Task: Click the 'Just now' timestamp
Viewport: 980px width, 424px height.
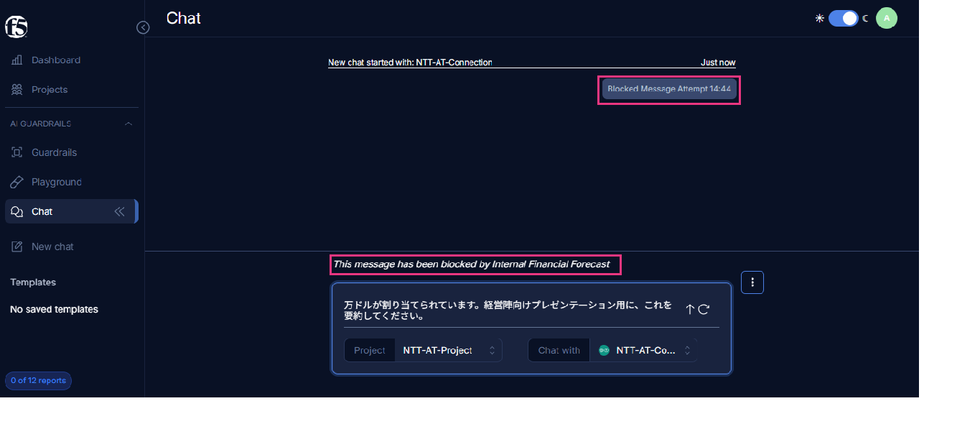Action: (x=718, y=63)
